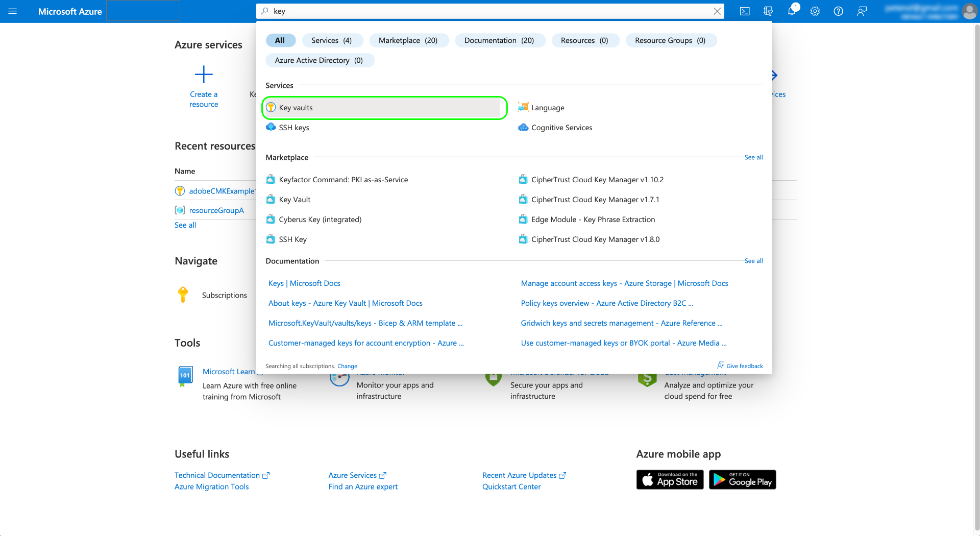980x536 pixels.
Task: Open Azure Services useful link
Action: coord(357,475)
